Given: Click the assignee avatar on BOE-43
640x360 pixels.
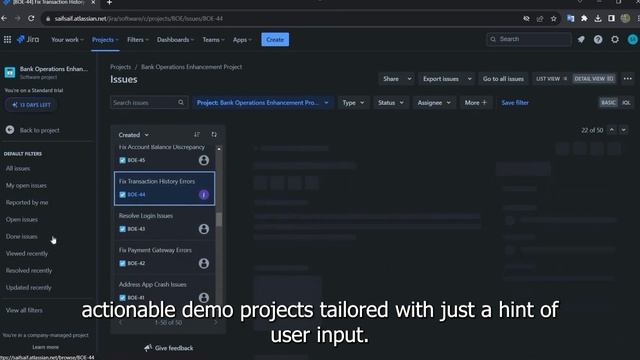Looking at the screenshot, I should point(204,229).
